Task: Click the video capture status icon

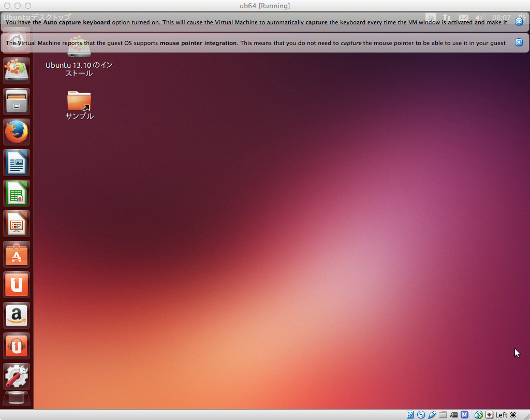Action: [x=453, y=415]
